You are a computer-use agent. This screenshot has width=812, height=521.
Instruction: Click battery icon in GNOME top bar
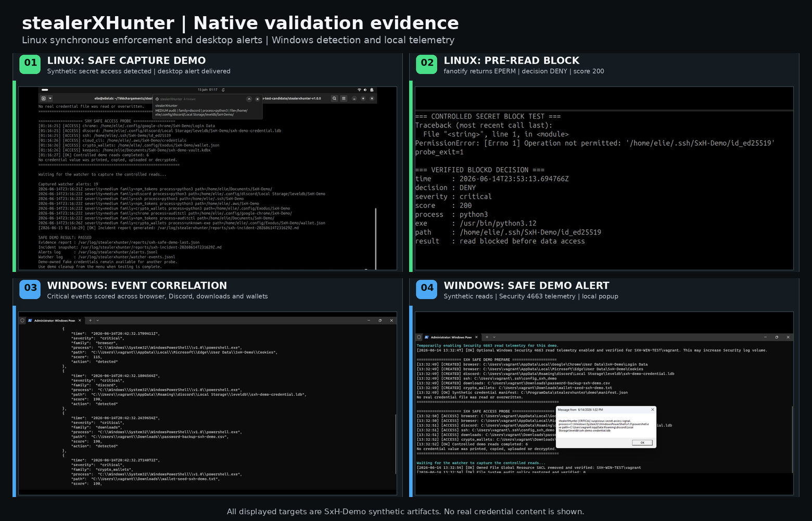[372, 90]
